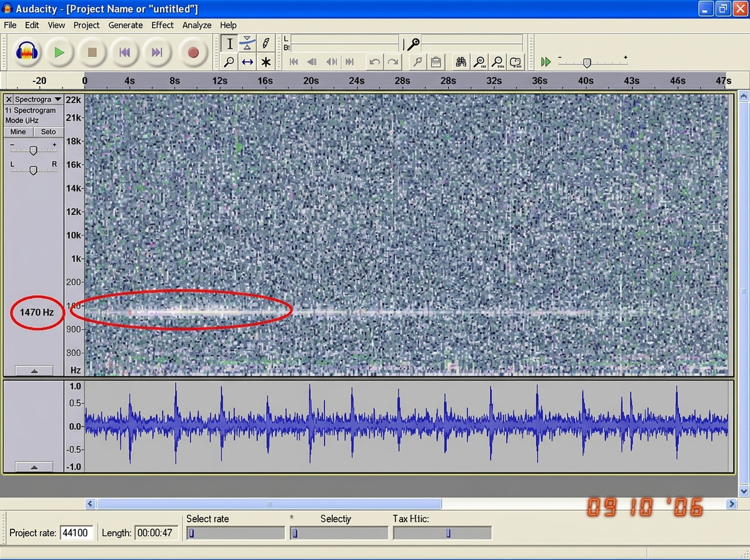Viewport: 750px width, 560px height.
Task: Click the microphone input meter icon
Action: 413,43
